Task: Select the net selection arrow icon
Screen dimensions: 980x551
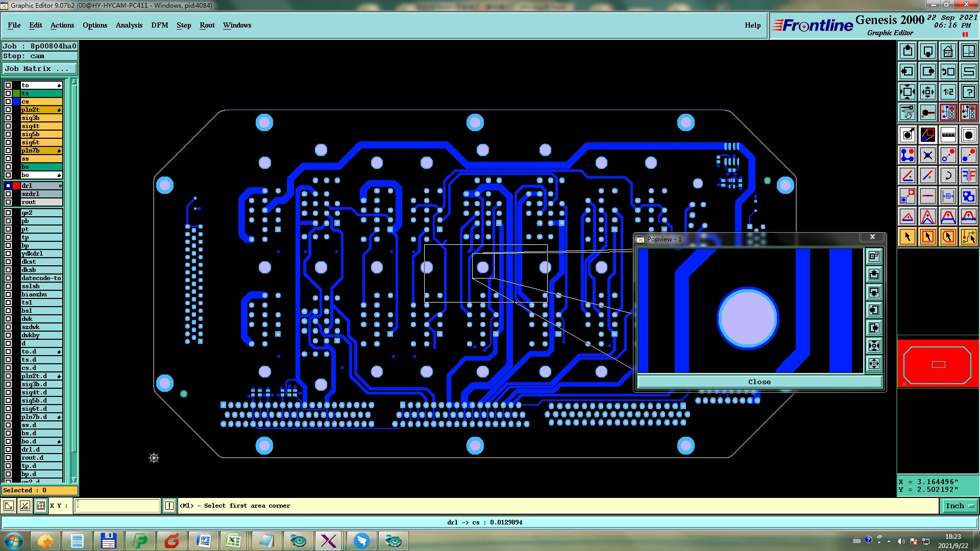Action: pyautogui.click(x=968, y=237)
